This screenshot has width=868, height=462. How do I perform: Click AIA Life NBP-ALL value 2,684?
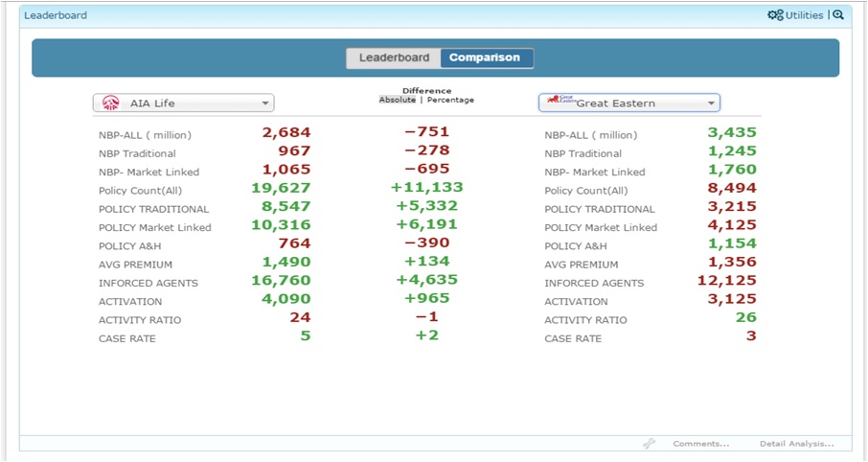(x=286, y=132)
